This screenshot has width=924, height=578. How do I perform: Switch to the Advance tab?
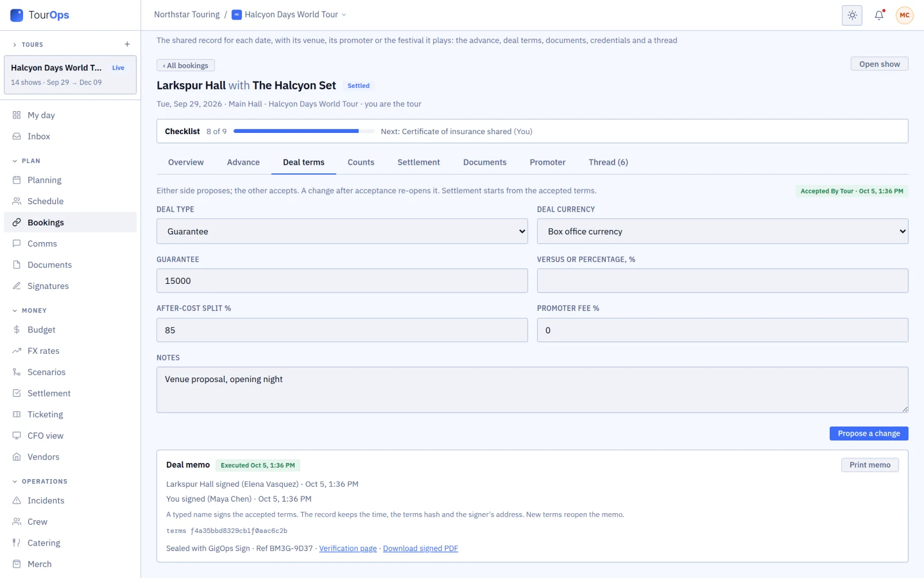243,162
